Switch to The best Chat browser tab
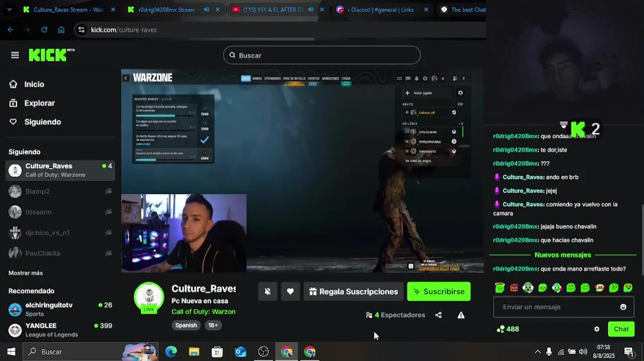The width and height of the screenshot is (644, 361). (x=463, y=10)
